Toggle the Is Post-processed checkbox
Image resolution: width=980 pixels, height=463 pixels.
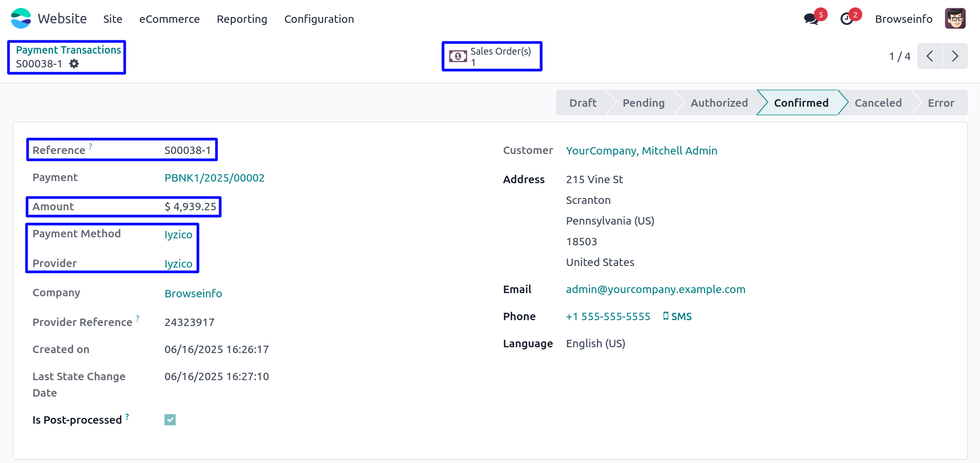click(170, 420)
